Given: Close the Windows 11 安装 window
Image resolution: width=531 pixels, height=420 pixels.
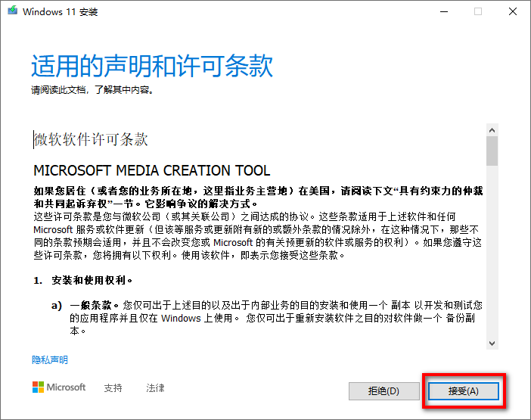Looking at the screenshot, I should coord(513,12).
